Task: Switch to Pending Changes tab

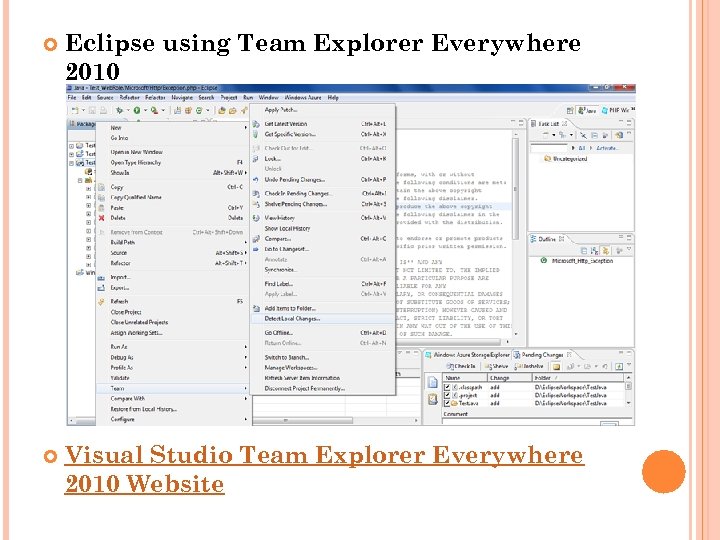Action: 542,355
